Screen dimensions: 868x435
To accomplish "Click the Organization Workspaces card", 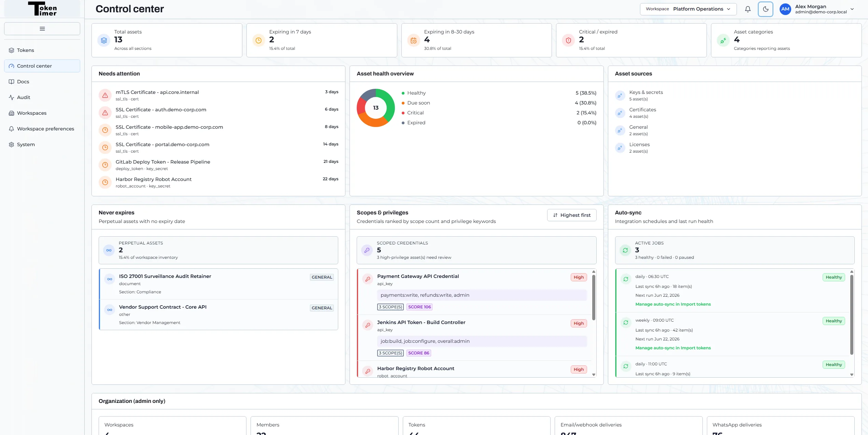I will click(172, 426).
